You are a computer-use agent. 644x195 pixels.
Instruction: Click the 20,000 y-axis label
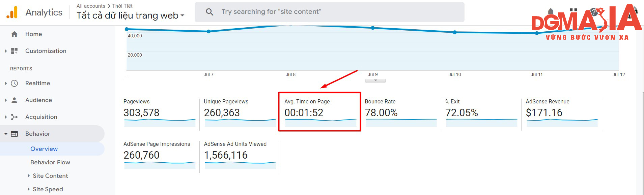point(135,55)
